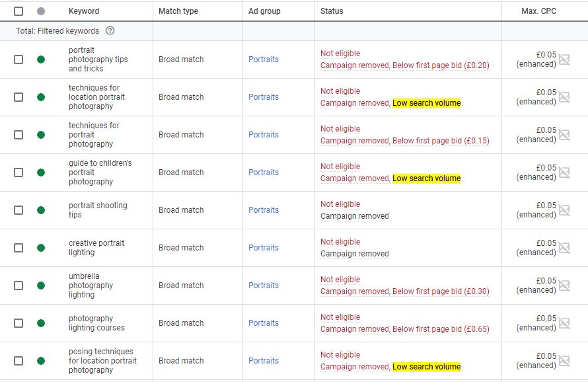The height and width of the screenshot is (382, 588).
Task: Click bid chart icon for guide to children's portrait photography
Action: tap(564, 172)
